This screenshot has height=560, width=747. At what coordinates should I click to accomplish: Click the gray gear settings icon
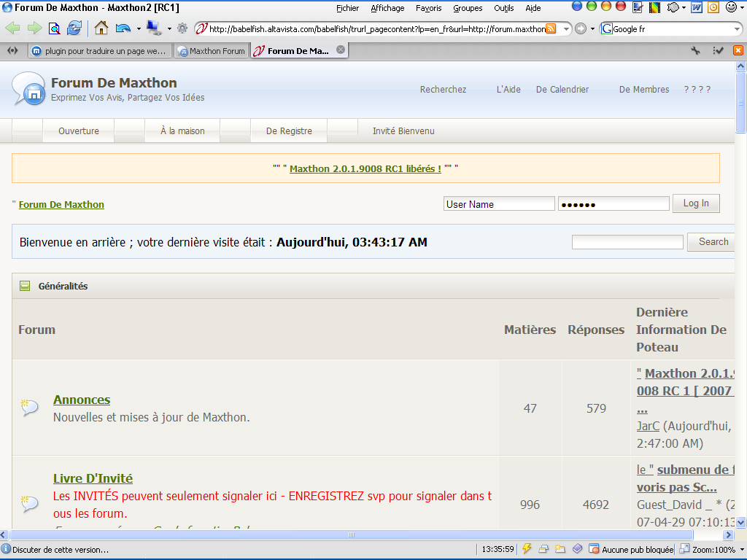click(x=182, y=28)
